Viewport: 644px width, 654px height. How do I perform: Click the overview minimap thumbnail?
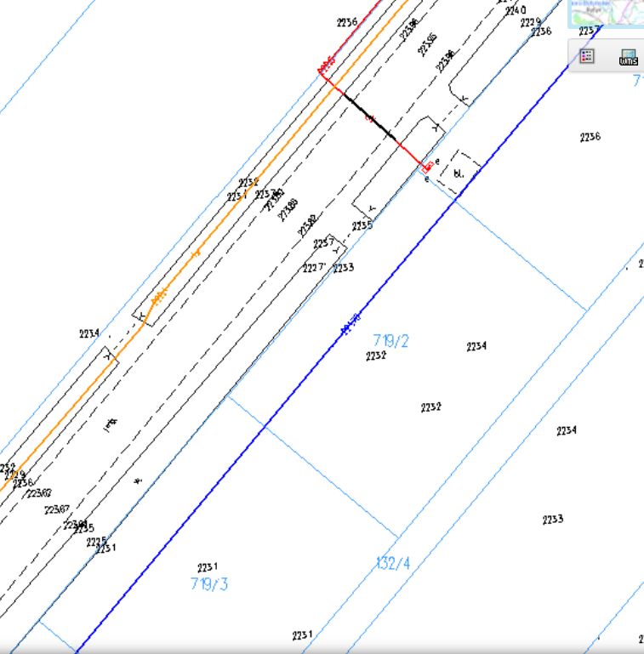point(606,14)
